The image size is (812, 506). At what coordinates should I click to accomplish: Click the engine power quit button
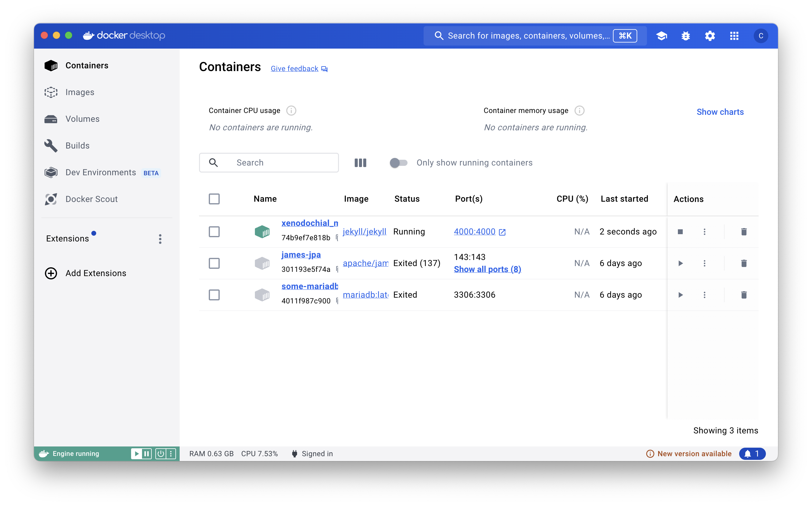pos(161,454)
